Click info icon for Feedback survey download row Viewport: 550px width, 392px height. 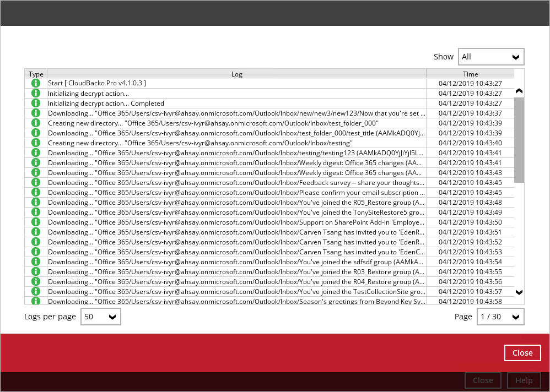[36, 182]
